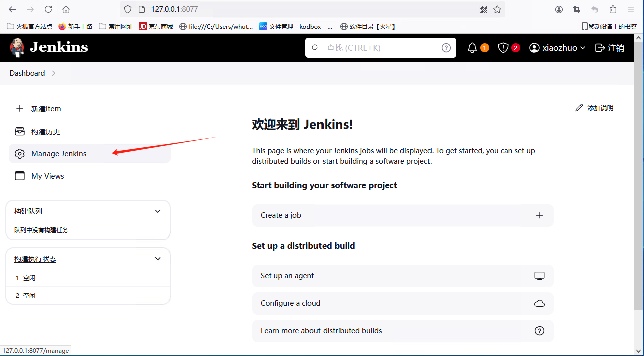Image resolution: width=644 pixels, height=356 pixels.
Task: Open 构建历史 build history
Action: coord(89,132)
